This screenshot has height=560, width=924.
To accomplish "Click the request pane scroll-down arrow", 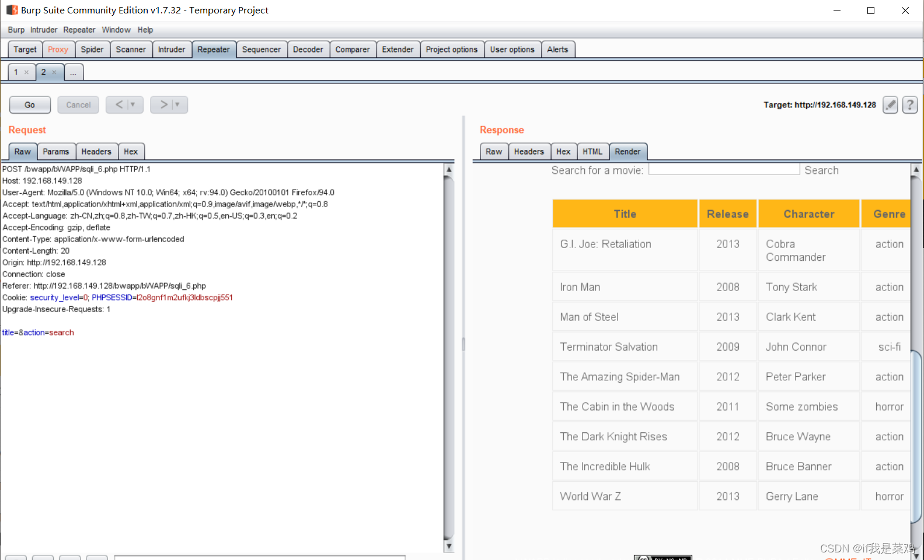I will point(449,547).
